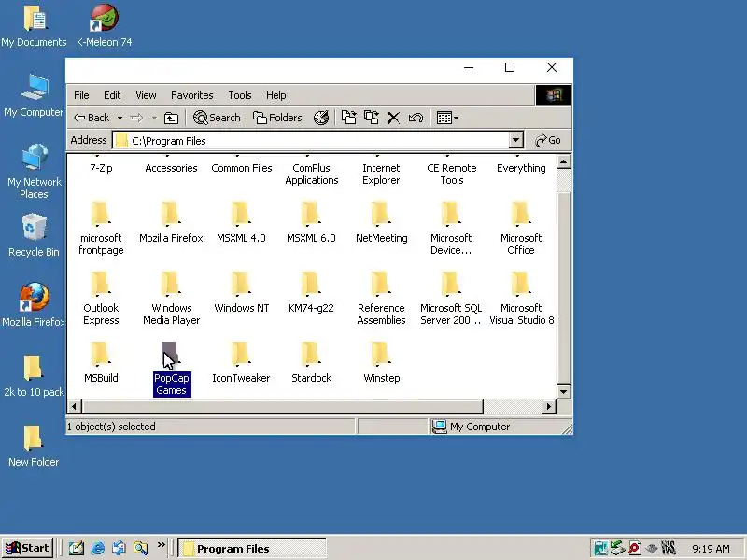The height and width of the screenshot is (560, 747).
Task: Select the Winstep folder
Action: pos(381,363)
